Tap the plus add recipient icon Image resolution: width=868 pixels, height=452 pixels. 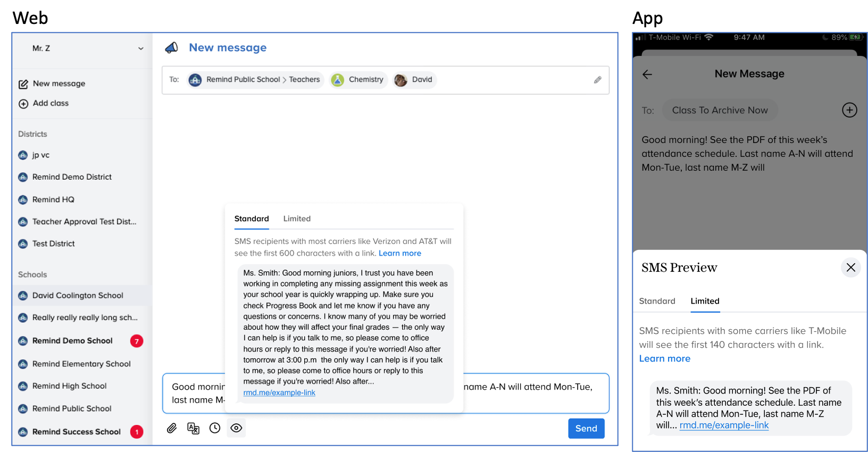tap(849, 110)
